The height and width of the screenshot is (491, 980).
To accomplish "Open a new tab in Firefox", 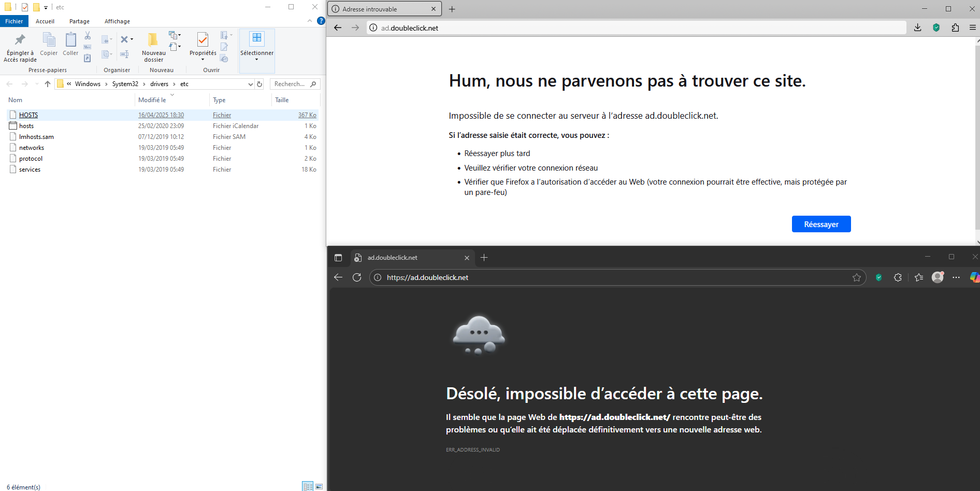I will click(452, 9).
